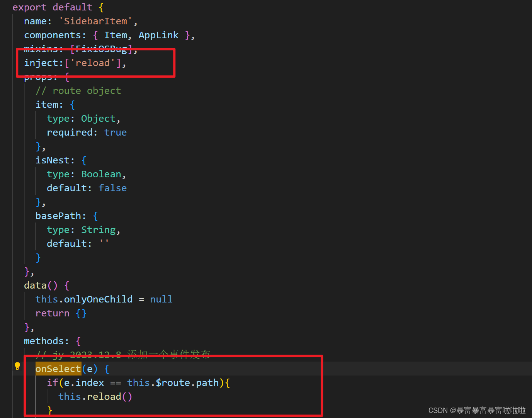Click the AppLink component identifier

click(158, 35)
